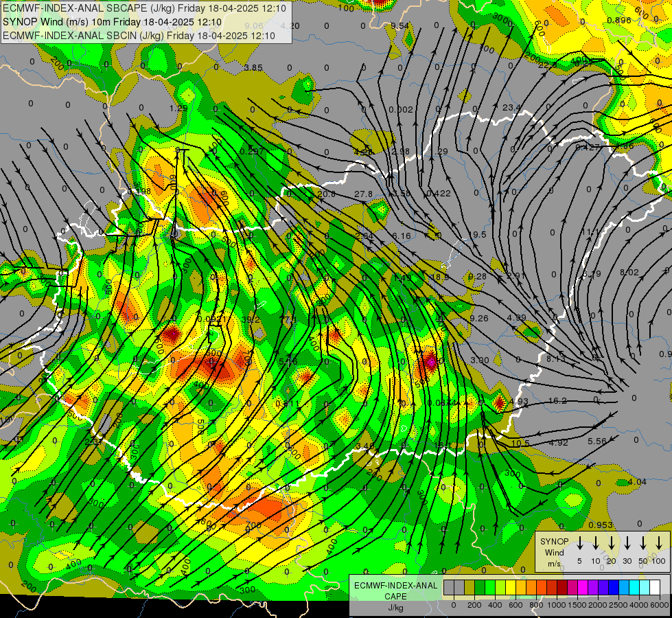Click the 23.4 value on the map
Screen dimensions: 672x618
[511, 108]
